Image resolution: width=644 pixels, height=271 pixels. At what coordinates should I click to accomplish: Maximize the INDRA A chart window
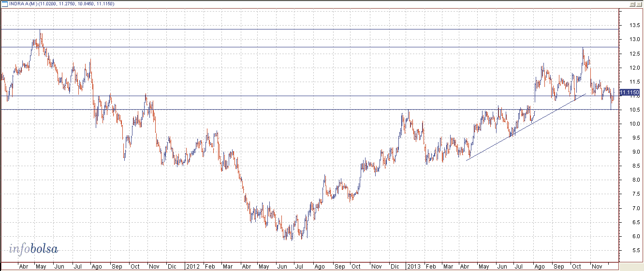[632, 4]
